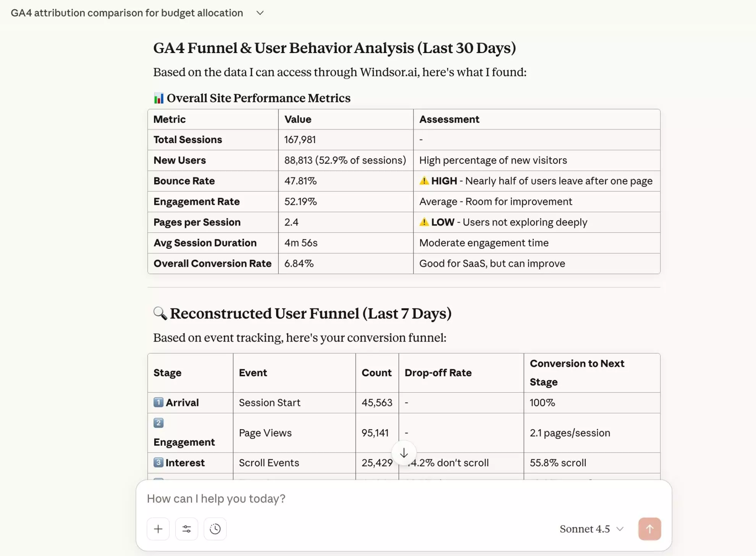Click the scroll-to-bottom arrow

click(x=404, y=453)
